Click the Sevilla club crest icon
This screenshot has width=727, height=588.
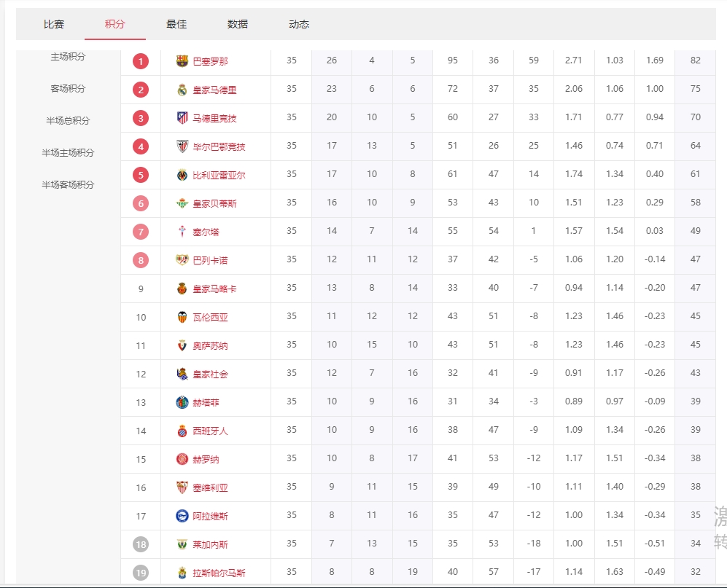pyautogui.click(x=182, y=487)
